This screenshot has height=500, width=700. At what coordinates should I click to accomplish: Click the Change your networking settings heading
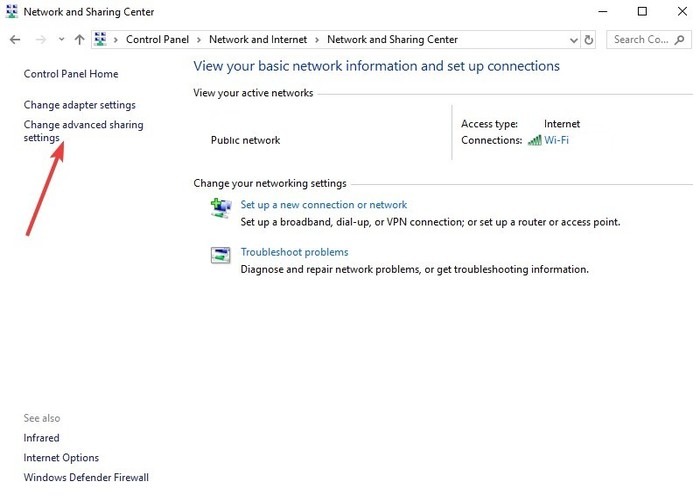[x=270, y=183]
